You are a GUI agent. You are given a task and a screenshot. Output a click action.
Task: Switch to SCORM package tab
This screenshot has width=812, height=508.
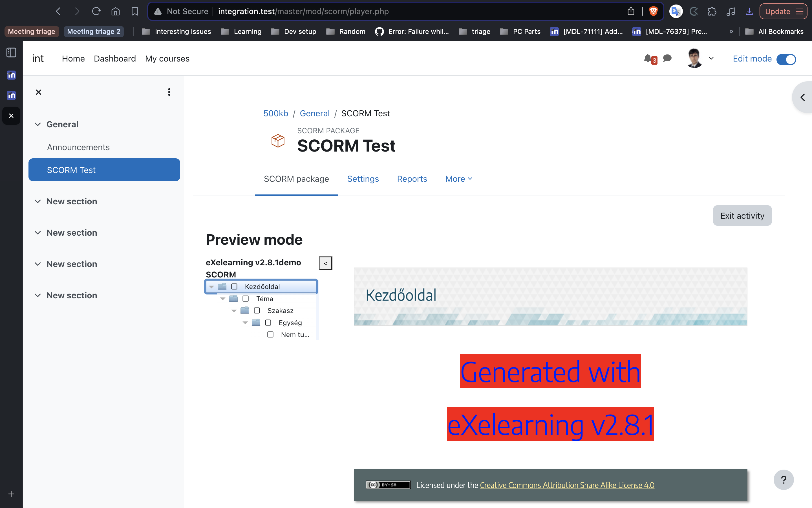pyautogui.click(x=296, y=179)
